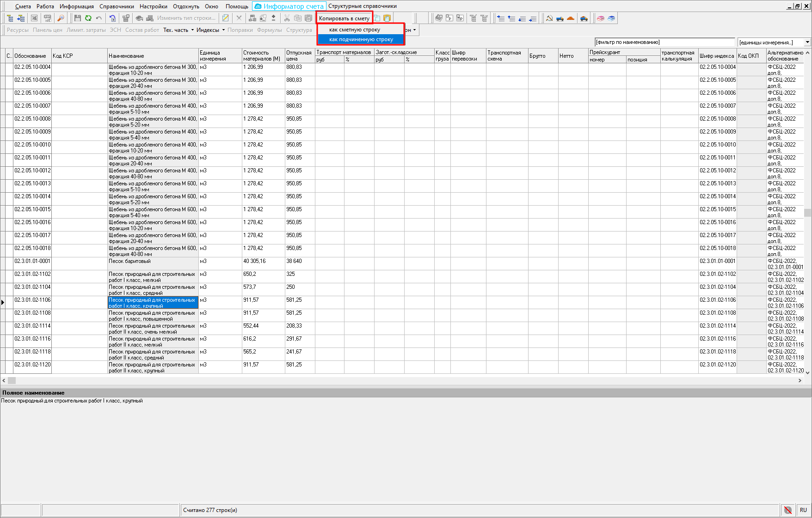Expand the Индексы dropdown
The image size is (812, 518).
210,30
